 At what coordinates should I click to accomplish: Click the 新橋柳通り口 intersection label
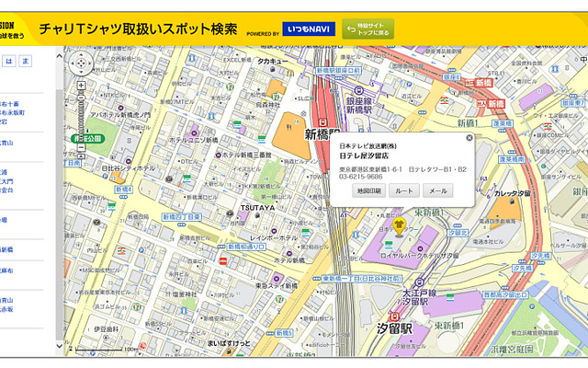[246, 247]
